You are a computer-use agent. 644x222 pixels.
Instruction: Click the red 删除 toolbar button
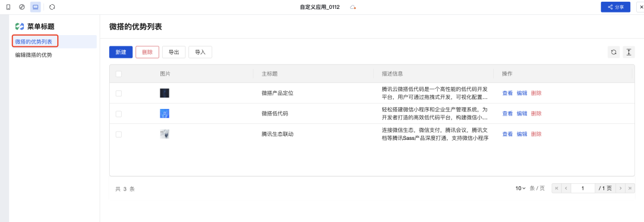(x=147, y=52)
